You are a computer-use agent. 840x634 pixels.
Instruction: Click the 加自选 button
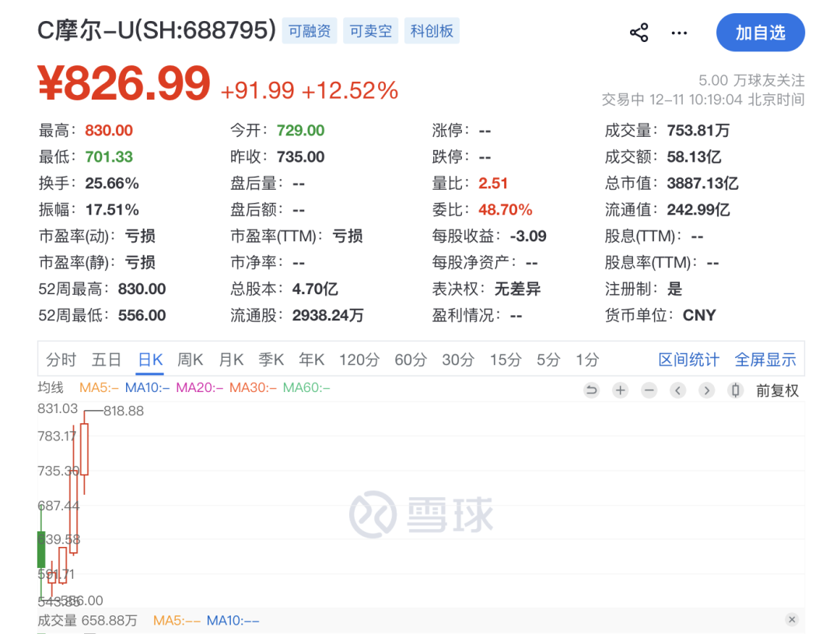(760, 33)
